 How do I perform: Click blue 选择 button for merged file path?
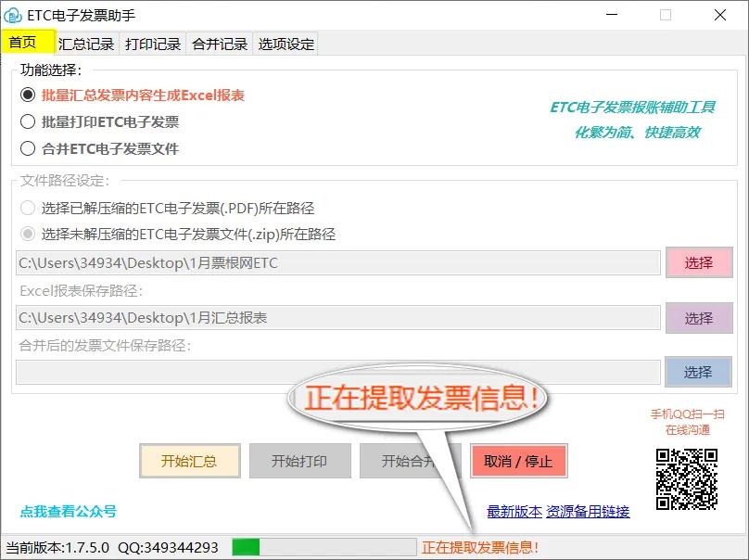[x=698, y=372]
